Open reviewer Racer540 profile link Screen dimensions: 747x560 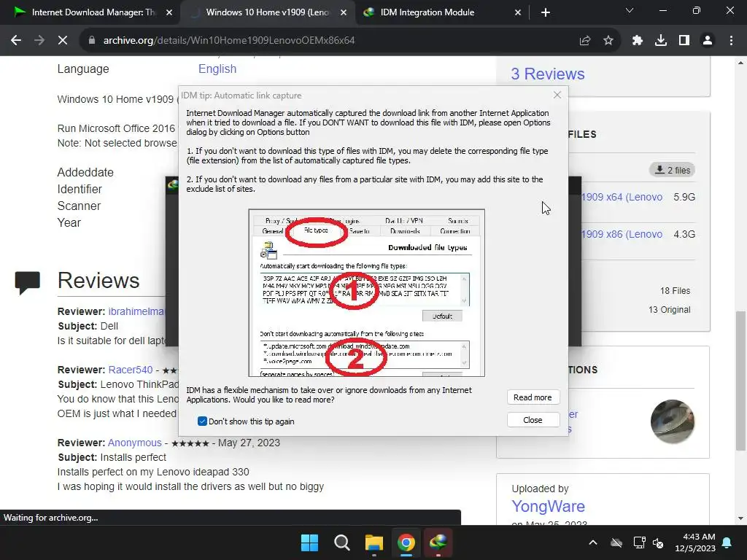[131, 370]
